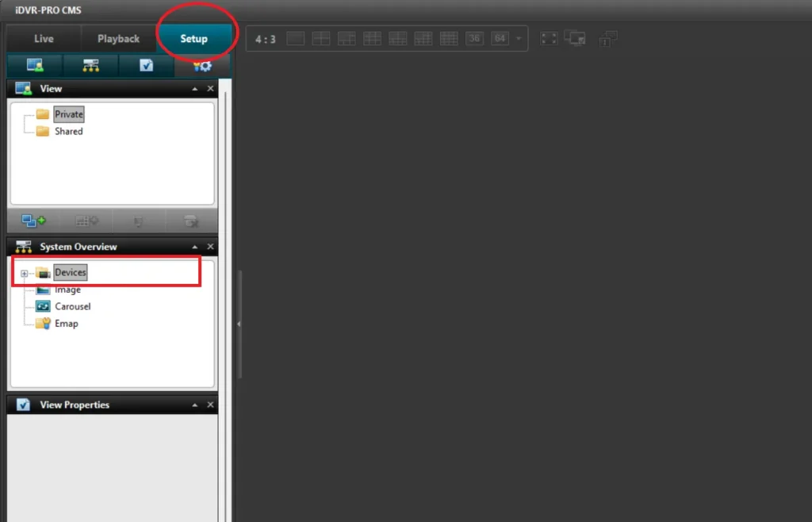
Task: Select the 64-channel layout icon
Action: [500, 38]
